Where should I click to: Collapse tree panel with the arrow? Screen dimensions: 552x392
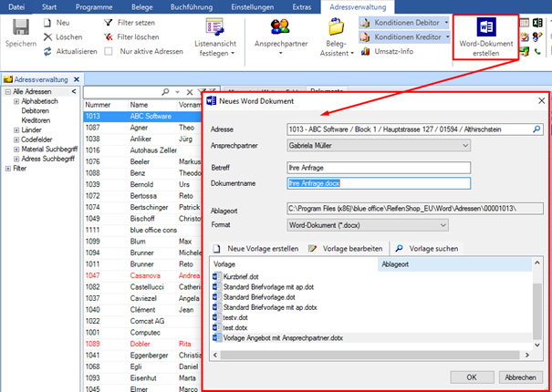[74, 91]
